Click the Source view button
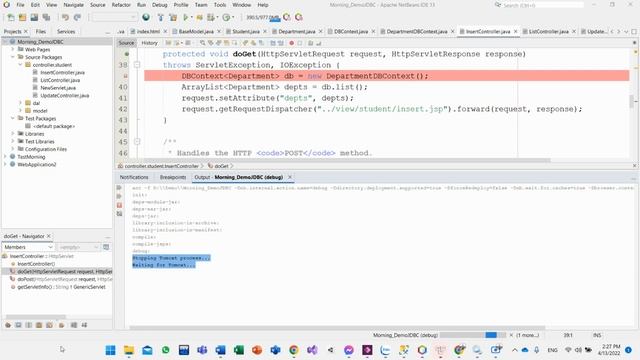This screenshot has height=360, width=640. pos(126,43)
